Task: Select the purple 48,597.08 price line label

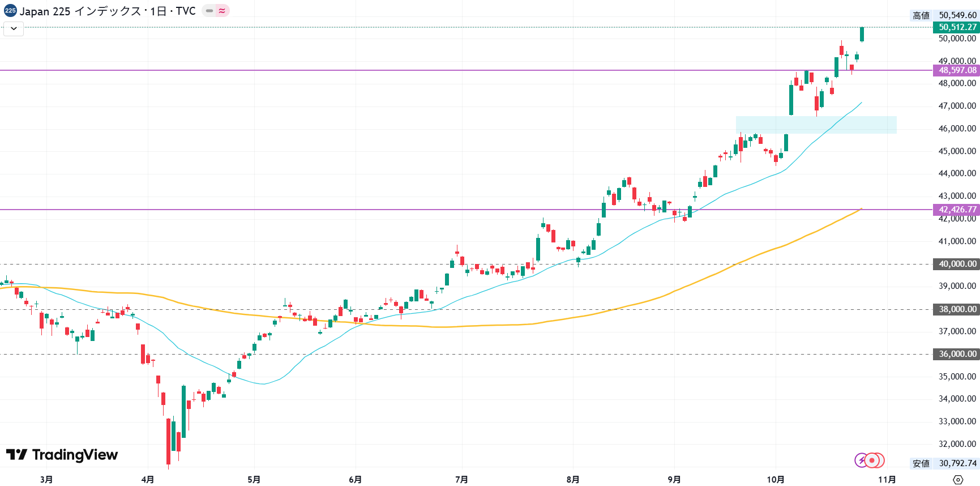Action: (x=957, y=70)
